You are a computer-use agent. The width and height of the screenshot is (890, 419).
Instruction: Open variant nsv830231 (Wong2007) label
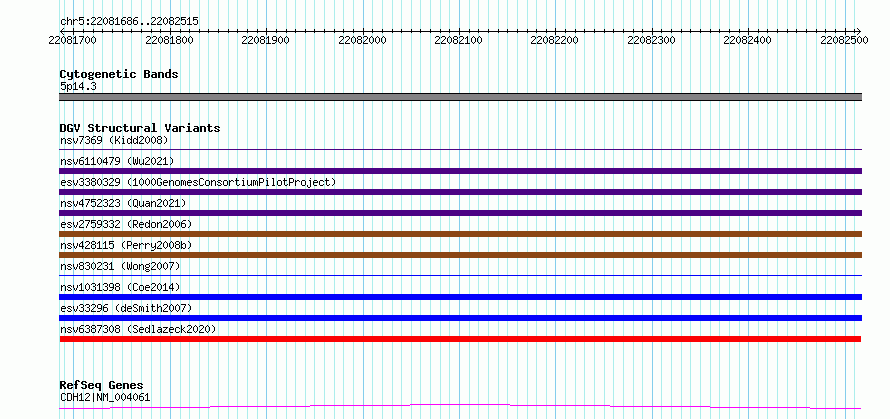point(120,266)
